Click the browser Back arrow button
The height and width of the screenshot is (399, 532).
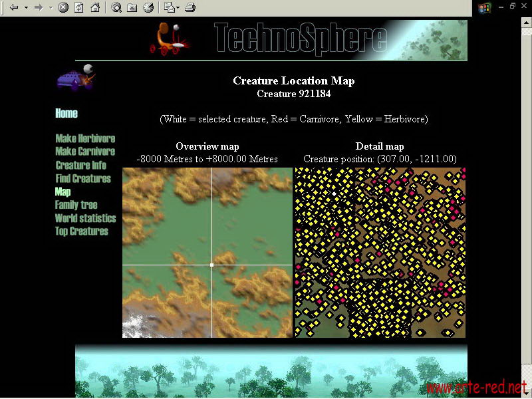pos(13,7)
